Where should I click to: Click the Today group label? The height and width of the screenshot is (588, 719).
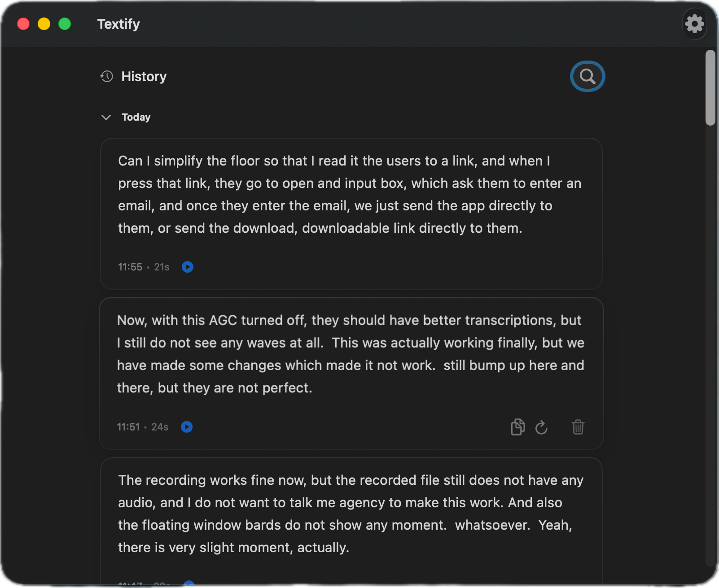point(136,117)
